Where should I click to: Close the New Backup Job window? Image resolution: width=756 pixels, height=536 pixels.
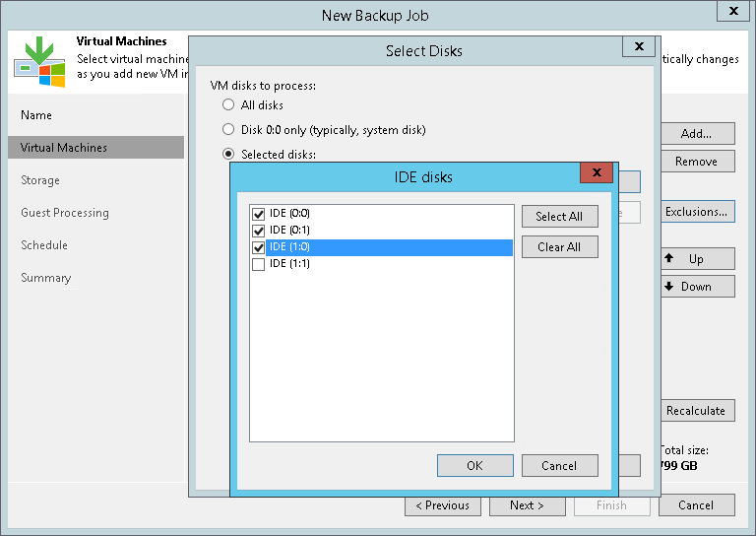(x=733, y=11)
